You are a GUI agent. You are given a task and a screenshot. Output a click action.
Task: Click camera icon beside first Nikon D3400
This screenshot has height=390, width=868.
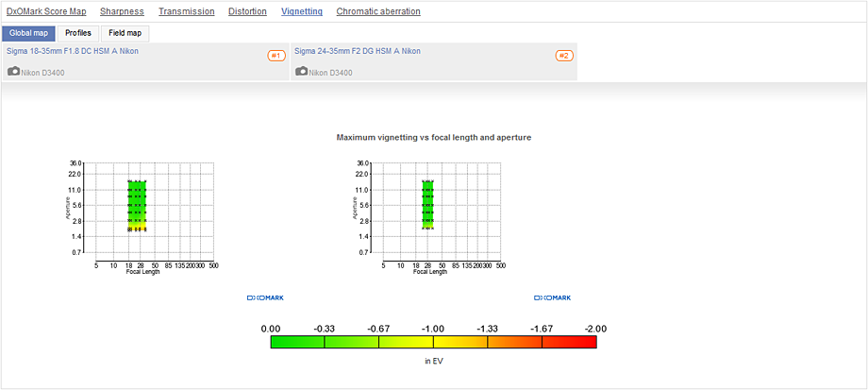[x=14, y=72]
